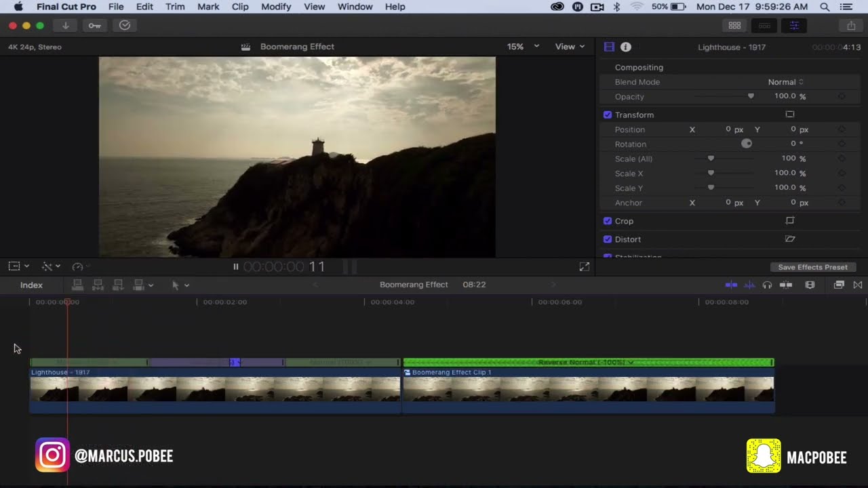Show on-screen Crop controls icon
This screenshot has width=868, height=488.
(x=790, y=221)
